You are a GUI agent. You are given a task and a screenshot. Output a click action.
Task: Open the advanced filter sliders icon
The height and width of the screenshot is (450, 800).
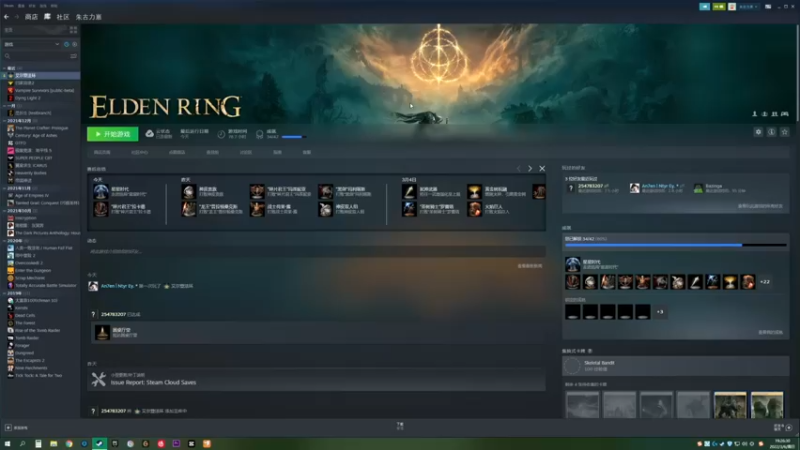pos(73,56)
